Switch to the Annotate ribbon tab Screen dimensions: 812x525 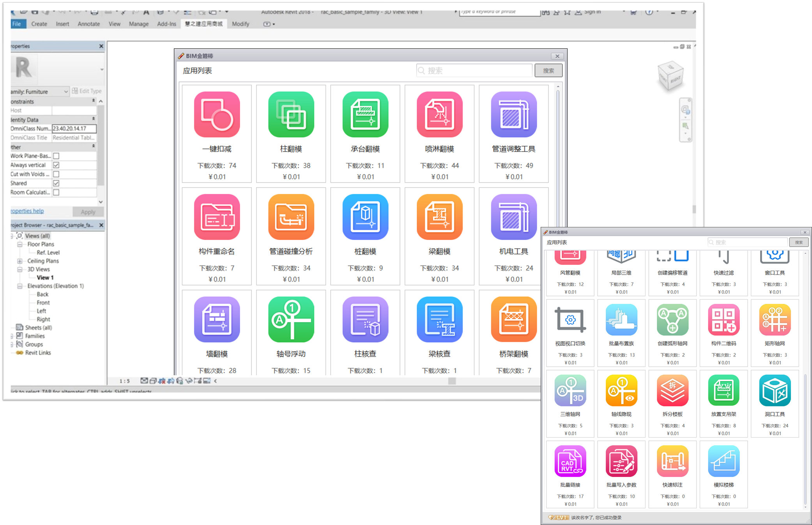[x=88, y=24]
